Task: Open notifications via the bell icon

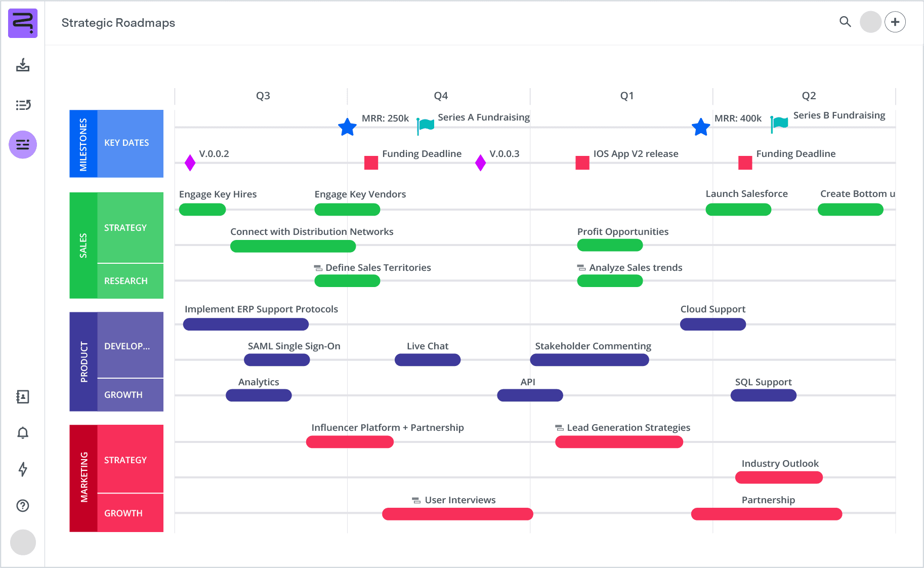Action: click(23, 433)
